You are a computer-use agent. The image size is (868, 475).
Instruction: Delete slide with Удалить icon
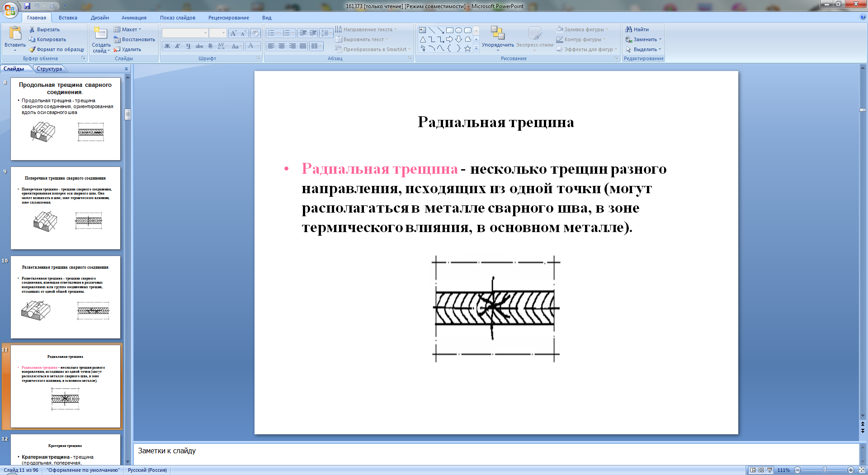point(117,49)
